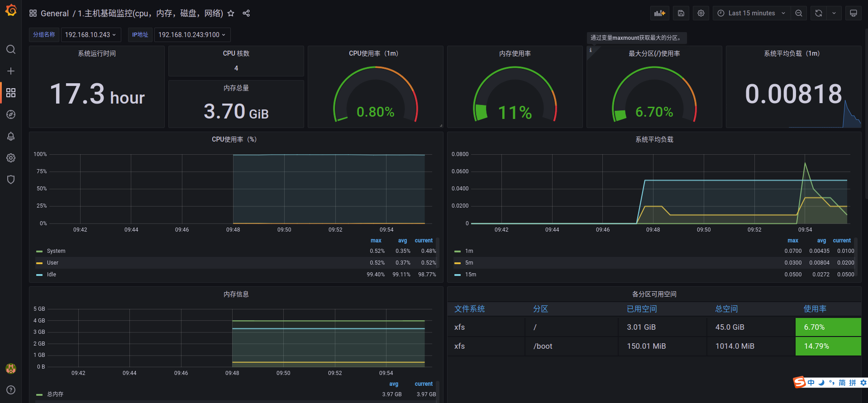The width and height of the screenshot is (868, 403).
Task: Select the CPU使用率（1m）gauge showing 0.80%
Action: click(x=376, y=95)
